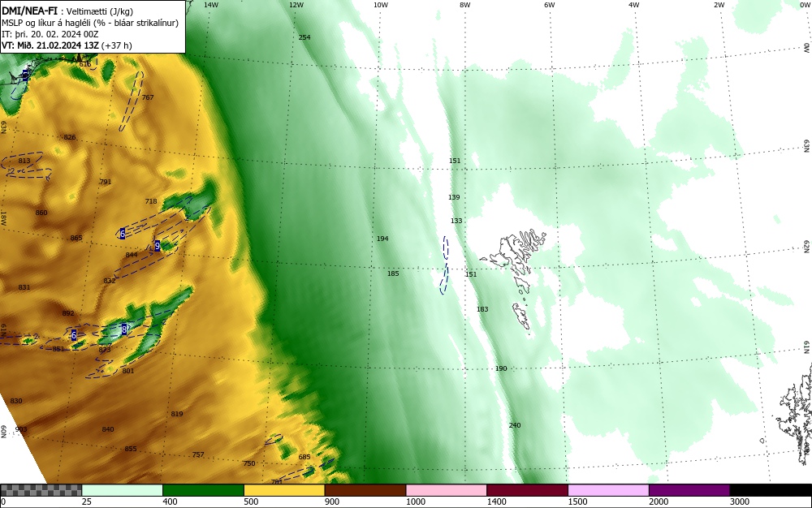Click the light violet 1500–2000 legend swatch
812x508 pixels.
[x=608, y=490]
